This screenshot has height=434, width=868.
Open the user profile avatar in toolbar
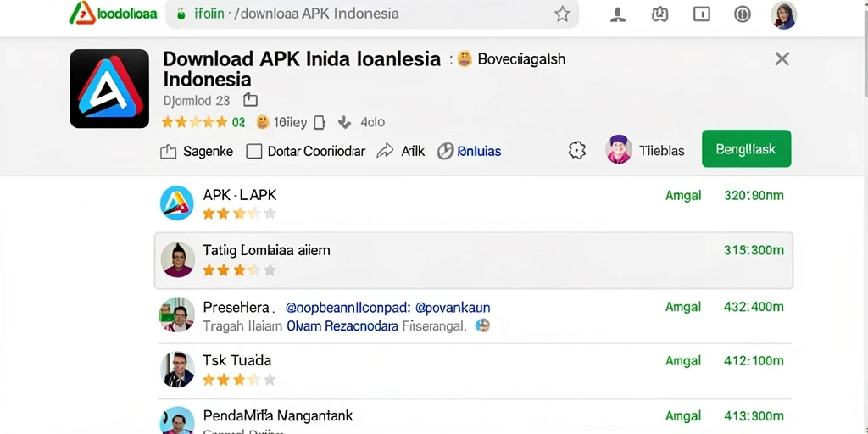point(783,15)
